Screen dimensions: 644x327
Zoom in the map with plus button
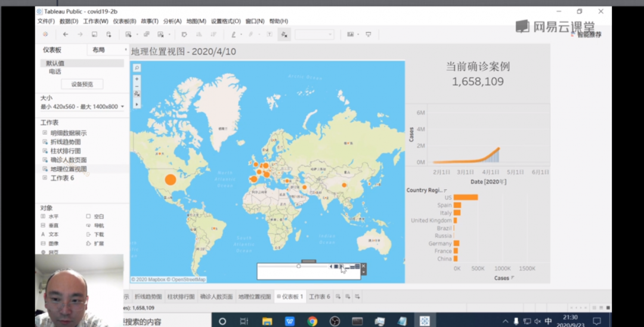coord(137,79)
